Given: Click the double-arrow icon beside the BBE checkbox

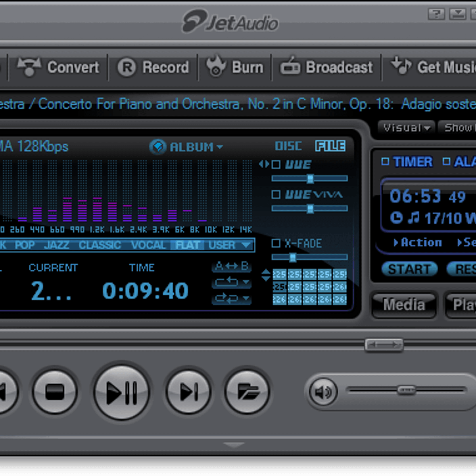Looking at the screenshot, I should [x=264, y=164].
